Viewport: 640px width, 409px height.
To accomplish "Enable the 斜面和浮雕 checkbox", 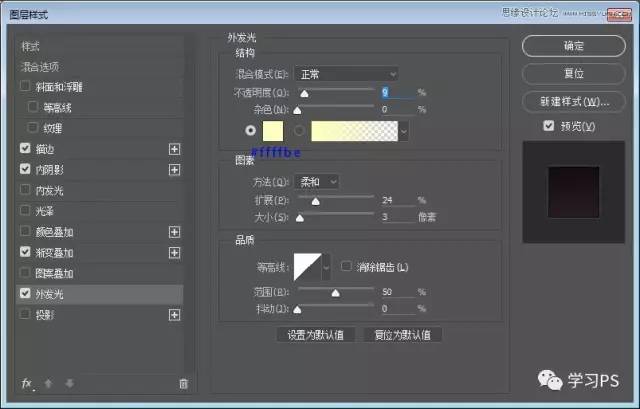I will pyautogui.click(x=25, y=87).
